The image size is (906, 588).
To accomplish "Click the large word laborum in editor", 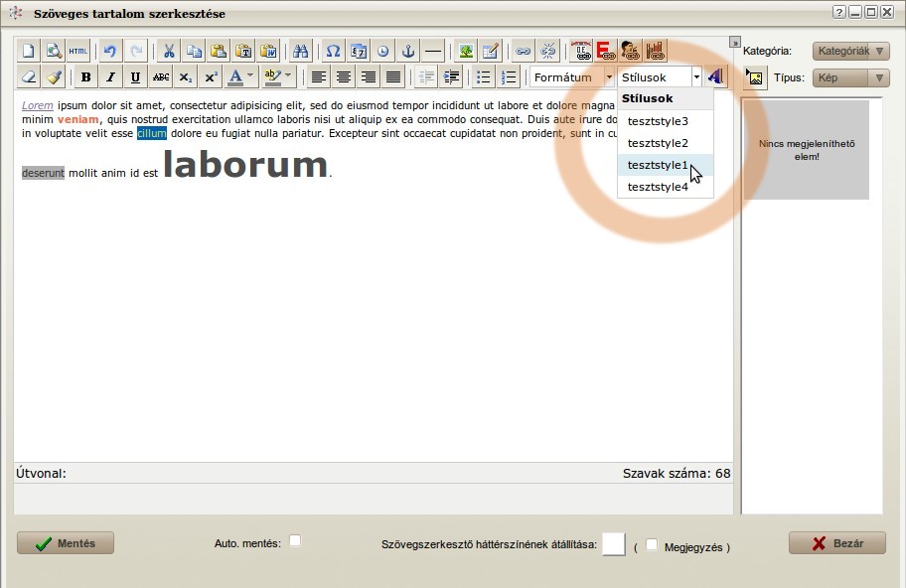I will click(244, 166).
